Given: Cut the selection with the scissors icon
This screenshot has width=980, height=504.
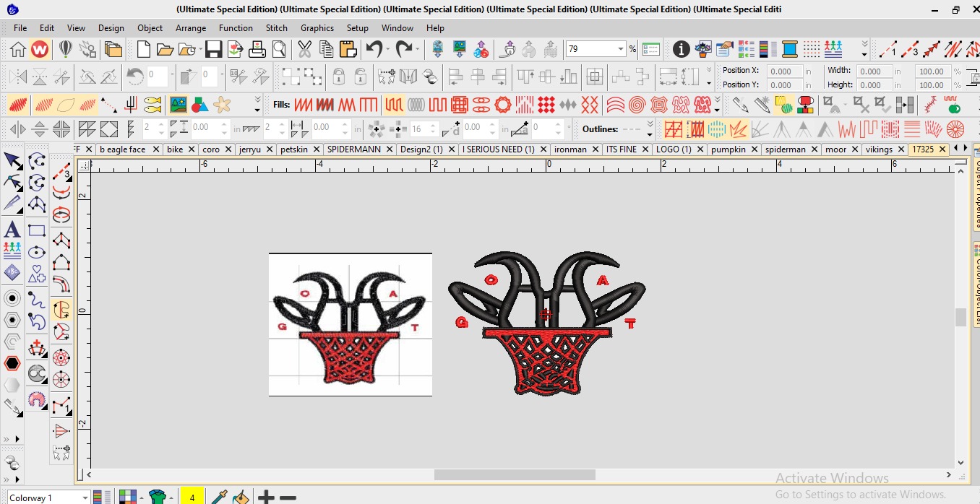Looking at the screenshot, I should pyautogui.click(x=304, y=49).
